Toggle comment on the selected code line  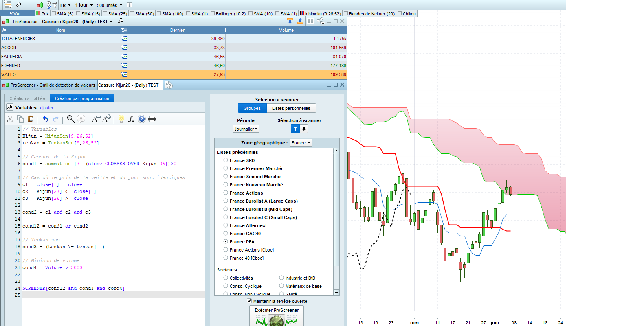click(x=81, y=119)
